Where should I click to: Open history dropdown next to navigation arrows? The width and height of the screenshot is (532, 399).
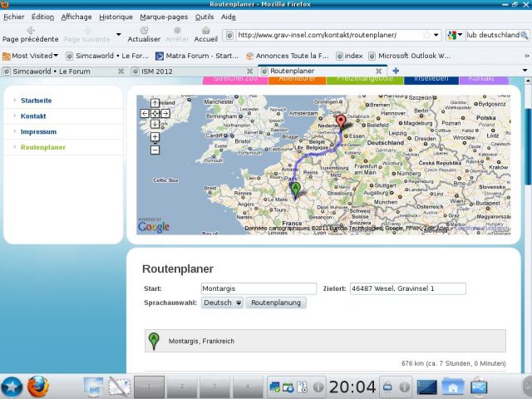(x=118, y=35)
